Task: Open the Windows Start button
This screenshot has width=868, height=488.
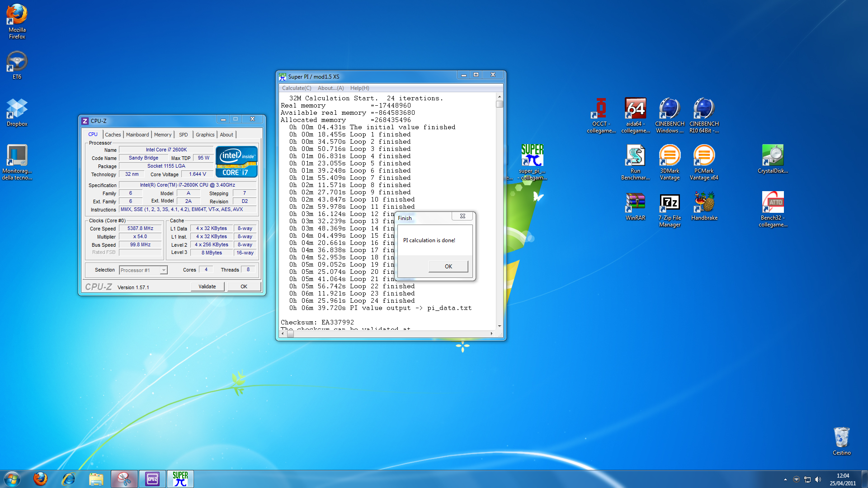Action: [12, 479]
